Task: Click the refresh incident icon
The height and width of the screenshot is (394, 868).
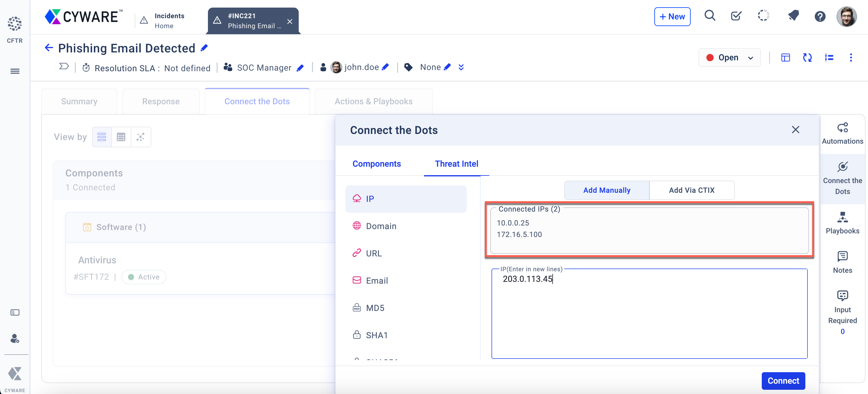Action: (807, 58)
